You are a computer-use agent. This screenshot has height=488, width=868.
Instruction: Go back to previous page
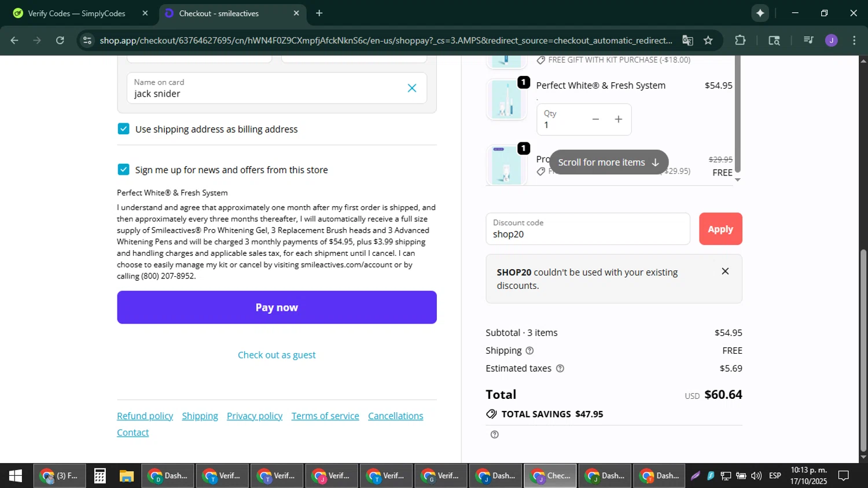click(14, 40)
